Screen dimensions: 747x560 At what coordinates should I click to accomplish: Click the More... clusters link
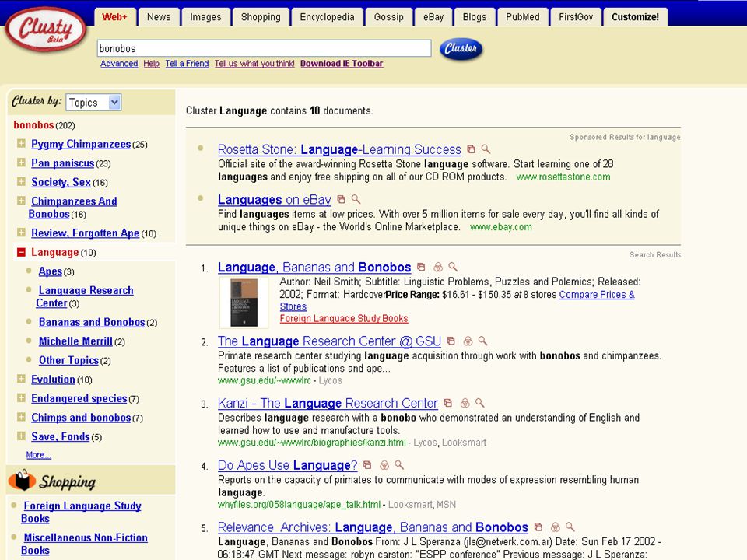click(x=39, y=455)
